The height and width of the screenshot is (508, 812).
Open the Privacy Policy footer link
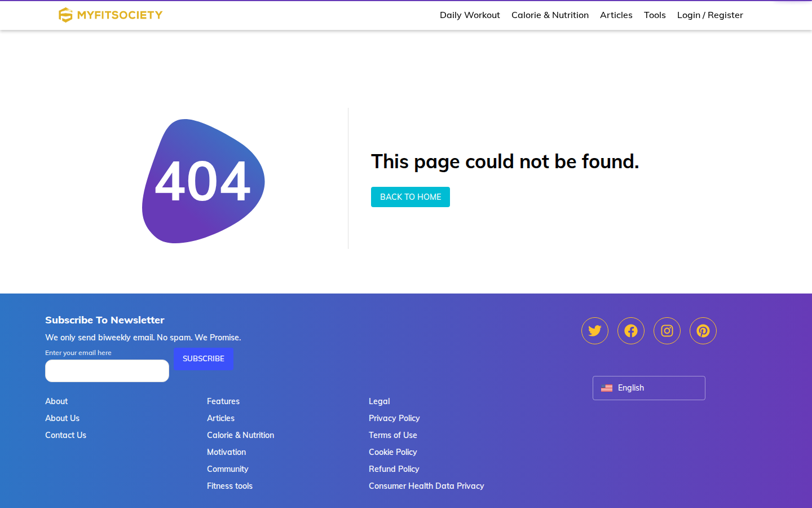(x=394, y=418)
